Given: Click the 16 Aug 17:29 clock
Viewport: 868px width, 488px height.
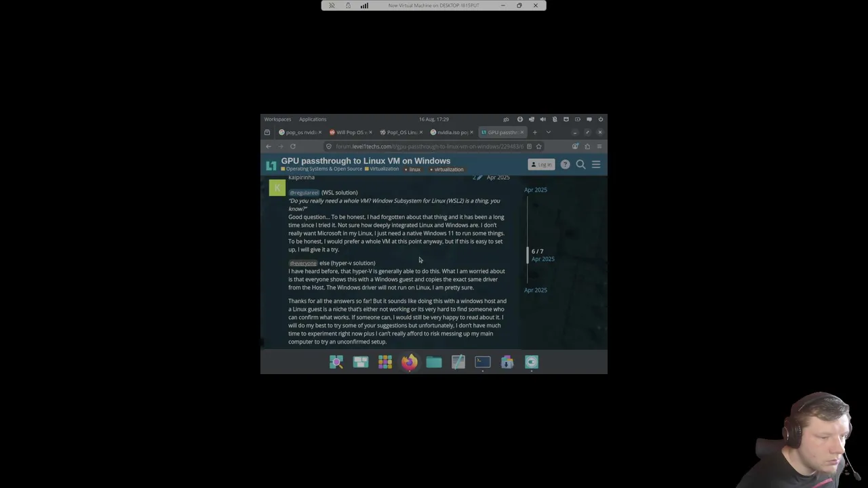Looking at the screenshot, I should (434, 119).
